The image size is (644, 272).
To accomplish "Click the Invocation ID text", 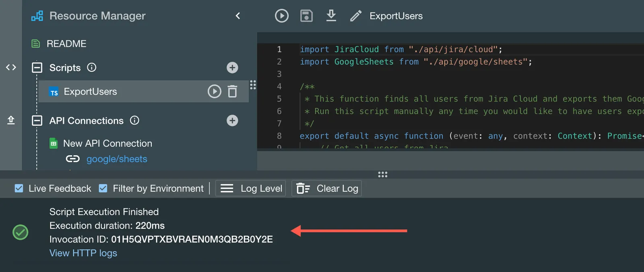I will (161, 239).
